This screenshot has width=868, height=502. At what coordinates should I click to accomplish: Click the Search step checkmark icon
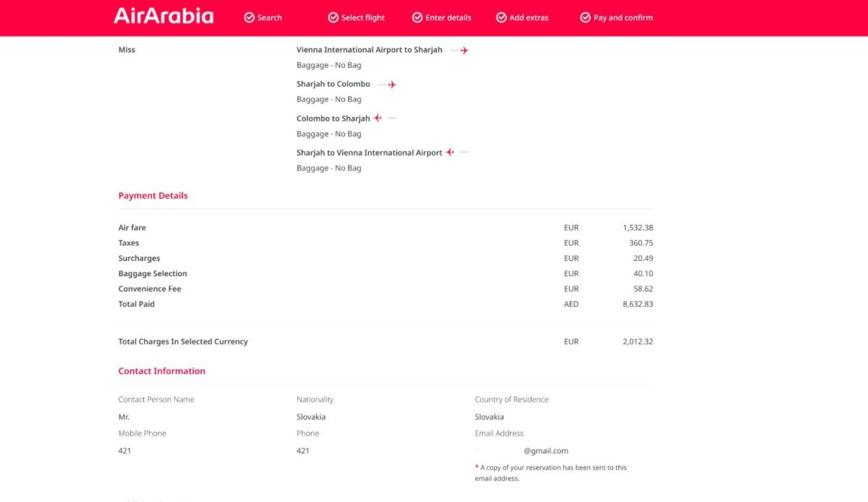pos(250,17)
